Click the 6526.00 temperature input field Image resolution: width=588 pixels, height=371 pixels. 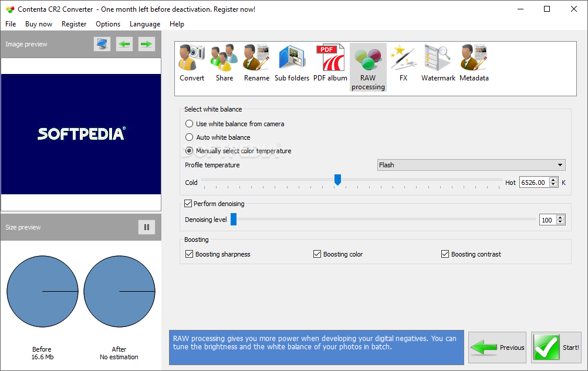tap(535, 183)
